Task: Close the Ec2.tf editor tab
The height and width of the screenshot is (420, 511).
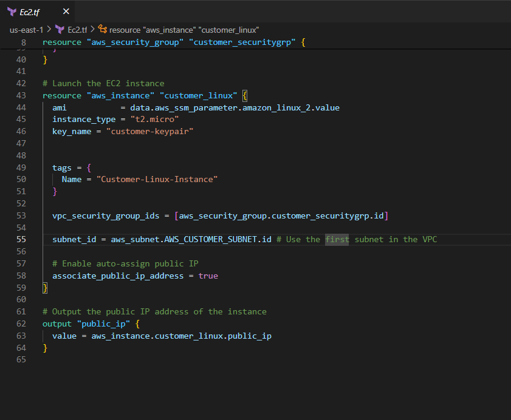Action: point(66,12)
